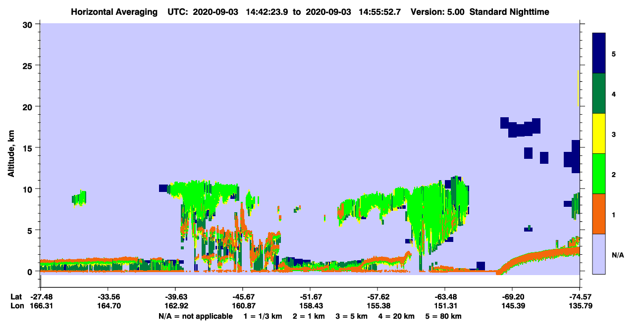Click latitude value -74.57
This screenshot has width=644, height=330.
click(x=580, y=297)
